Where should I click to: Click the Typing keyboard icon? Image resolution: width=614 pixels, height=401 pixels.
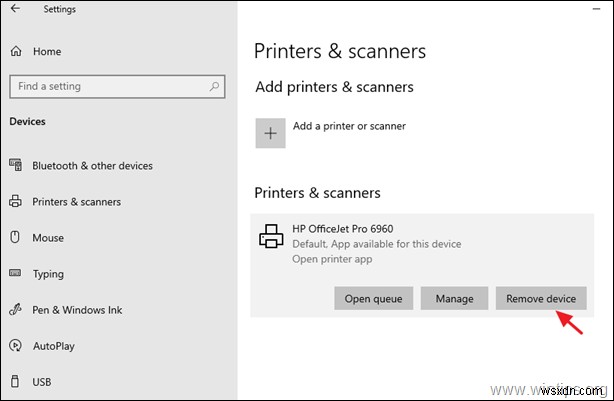[x=14, y=274]
